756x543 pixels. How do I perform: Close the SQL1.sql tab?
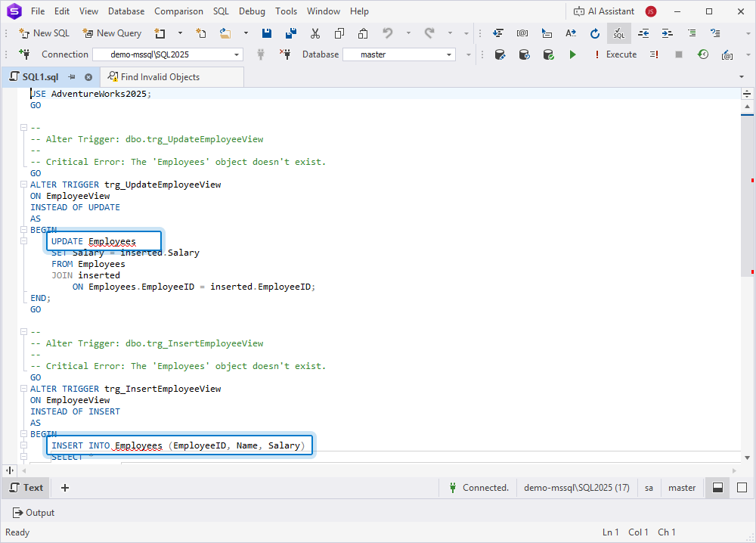pyautogui.click(x=88, y=76)
